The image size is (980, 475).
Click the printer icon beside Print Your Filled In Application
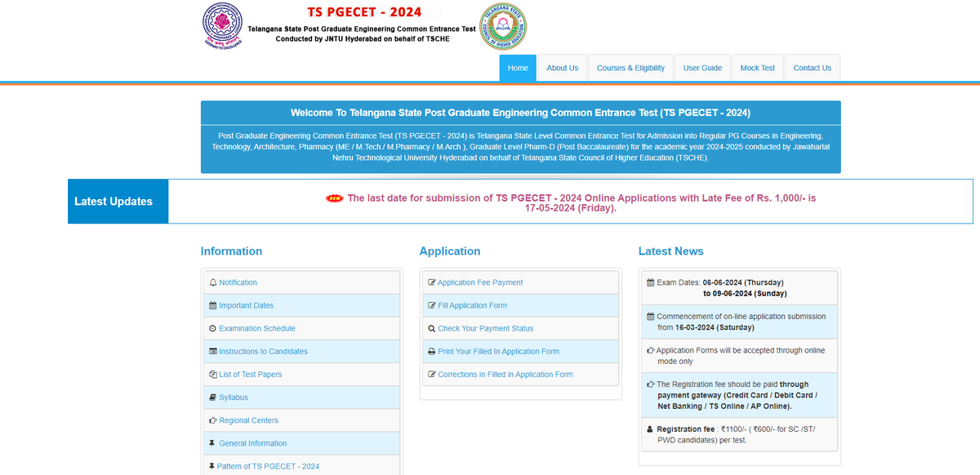(x=432, y=352)
